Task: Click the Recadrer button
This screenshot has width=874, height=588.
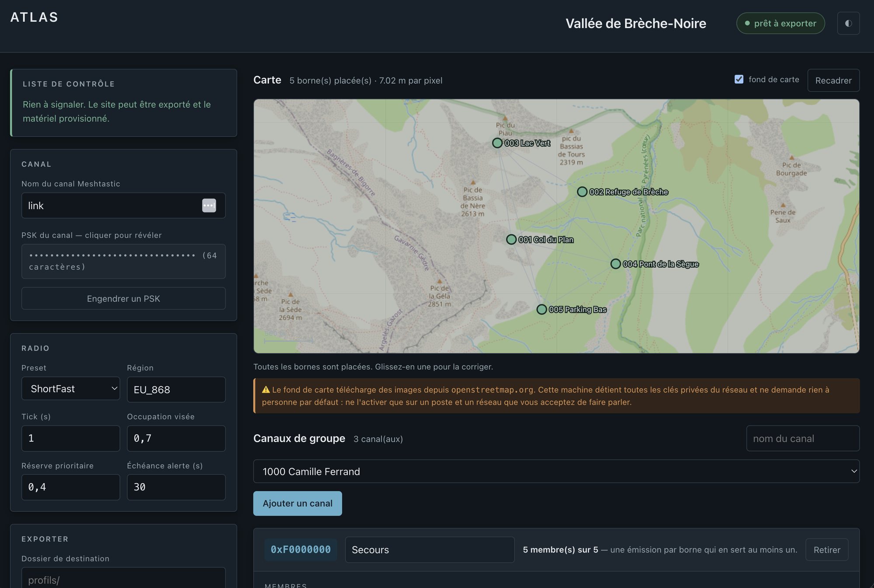Action: click(x=833, y=80)
